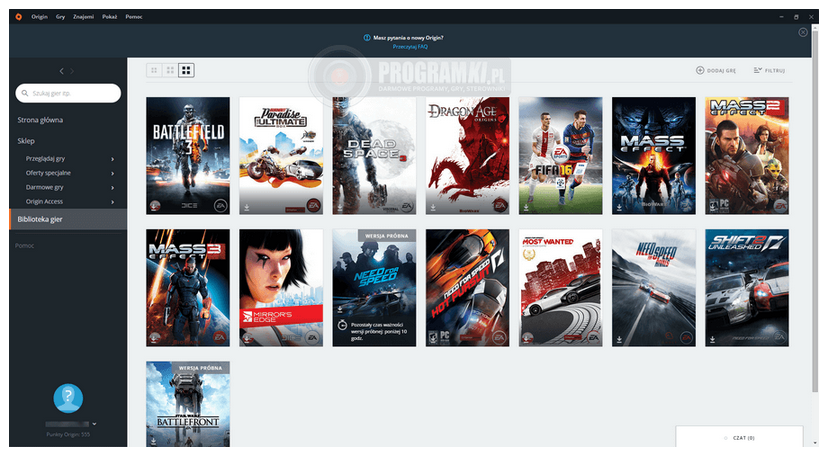Click the Origin logo icon

tap(18, 17)
